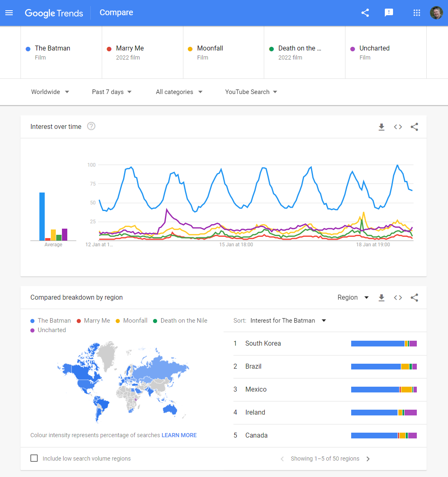Open Sort by Interest for The Batman

(x=288, y=321)
